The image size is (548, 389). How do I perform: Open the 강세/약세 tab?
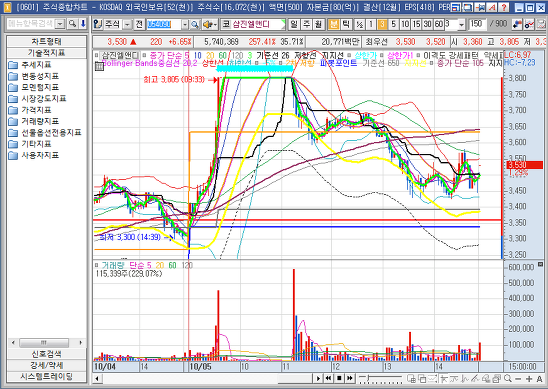(x=46, y=365)
